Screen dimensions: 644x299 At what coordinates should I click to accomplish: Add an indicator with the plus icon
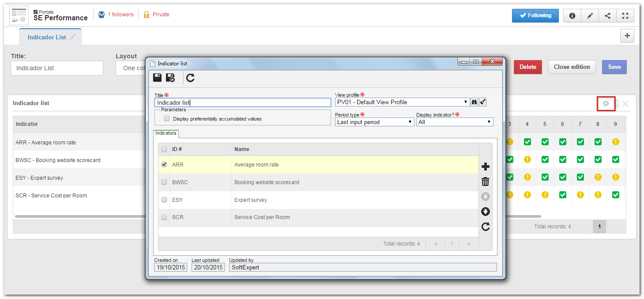click(x=486, y=167)
